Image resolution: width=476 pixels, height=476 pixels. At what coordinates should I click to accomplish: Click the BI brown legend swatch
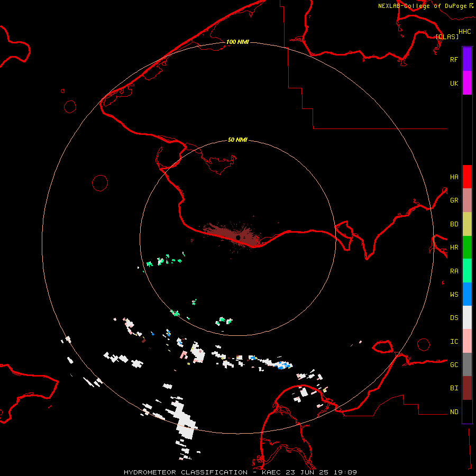click(467, 388)
